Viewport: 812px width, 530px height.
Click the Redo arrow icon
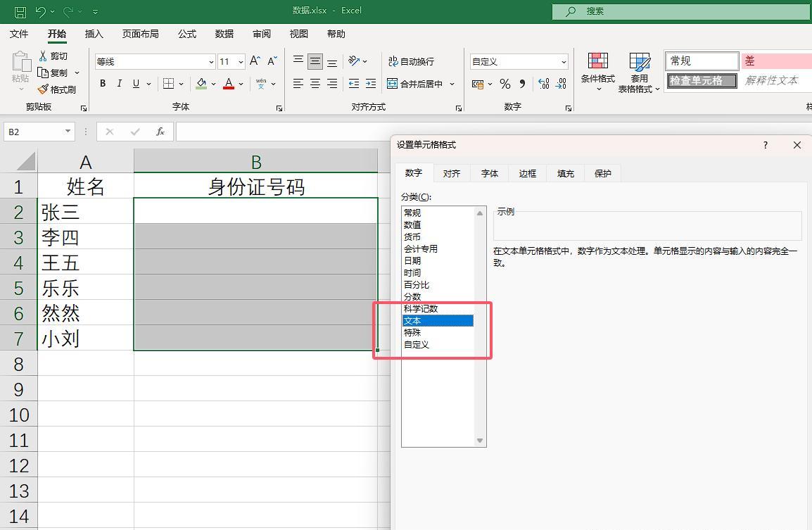[68, 11]
